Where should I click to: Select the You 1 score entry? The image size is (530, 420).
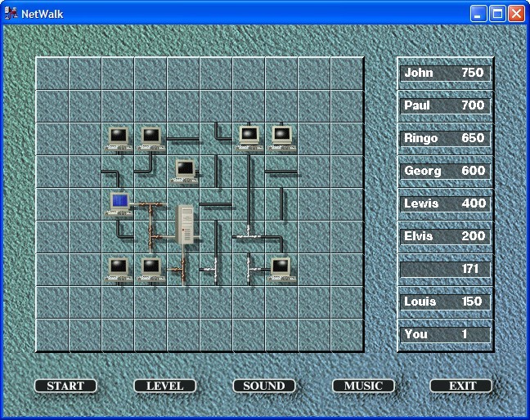tap(445, 335)
